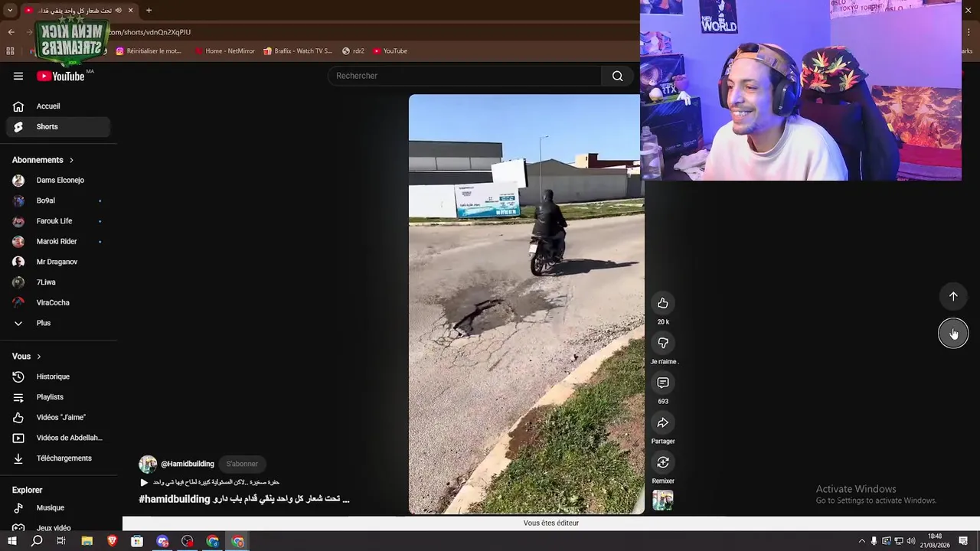Like the short with thumbs up

[x=663, y=303]
